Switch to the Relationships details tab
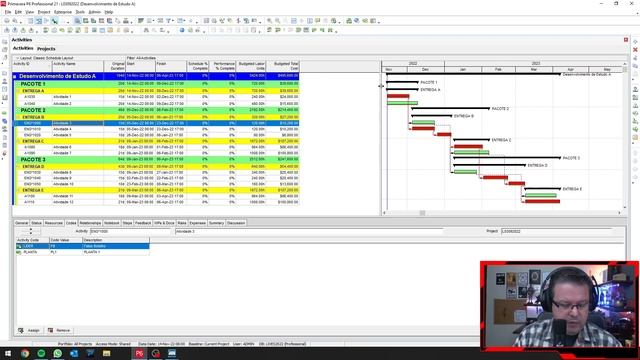This screenshot has height=360, width=640. (x=90, y=223)
